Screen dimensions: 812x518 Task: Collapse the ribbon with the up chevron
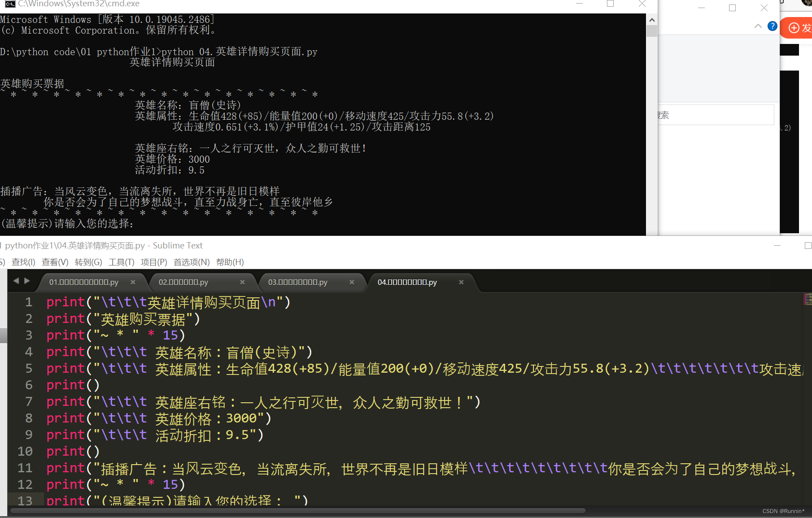pos(758,26)
